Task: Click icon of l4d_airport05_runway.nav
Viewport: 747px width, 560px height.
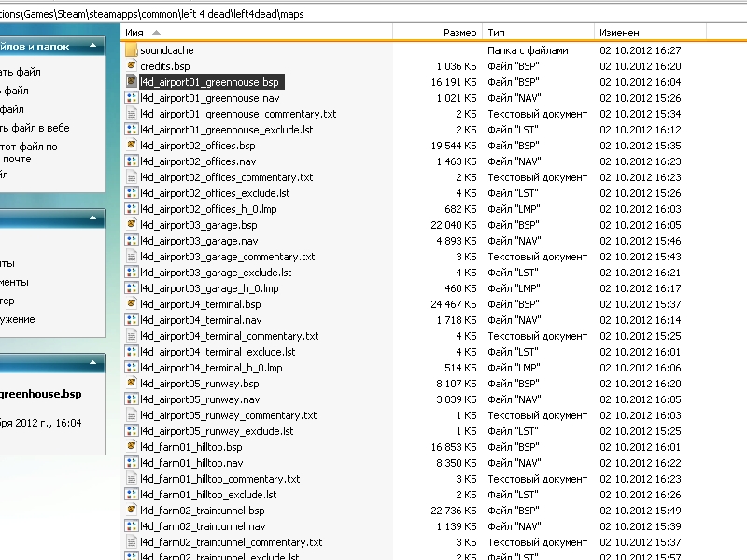Action: point(131,399)
